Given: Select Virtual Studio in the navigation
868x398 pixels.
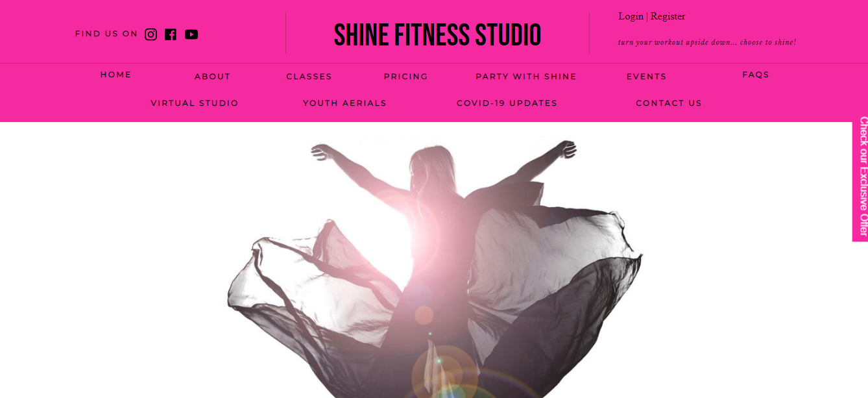Looking at the screenshot, I should coord(195,103).
